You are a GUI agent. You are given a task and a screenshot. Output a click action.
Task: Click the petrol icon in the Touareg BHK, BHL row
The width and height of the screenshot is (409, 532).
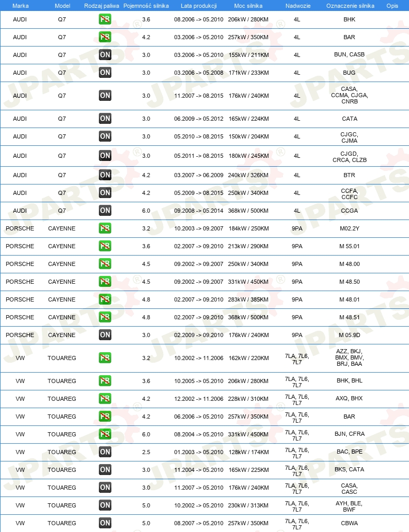(105, 380)
